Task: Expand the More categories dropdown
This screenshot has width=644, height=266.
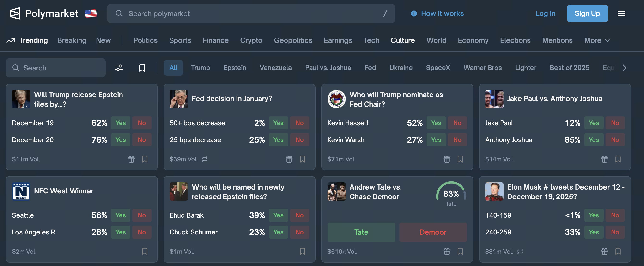Action: point(597,40)
